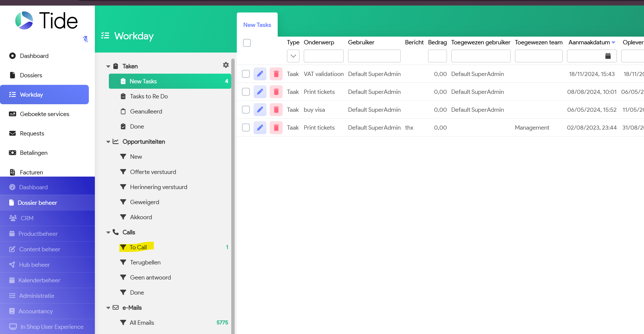Sort by the Aanmaakdatum column header
This screenshot has width=644, height=334.
[589, 42]
